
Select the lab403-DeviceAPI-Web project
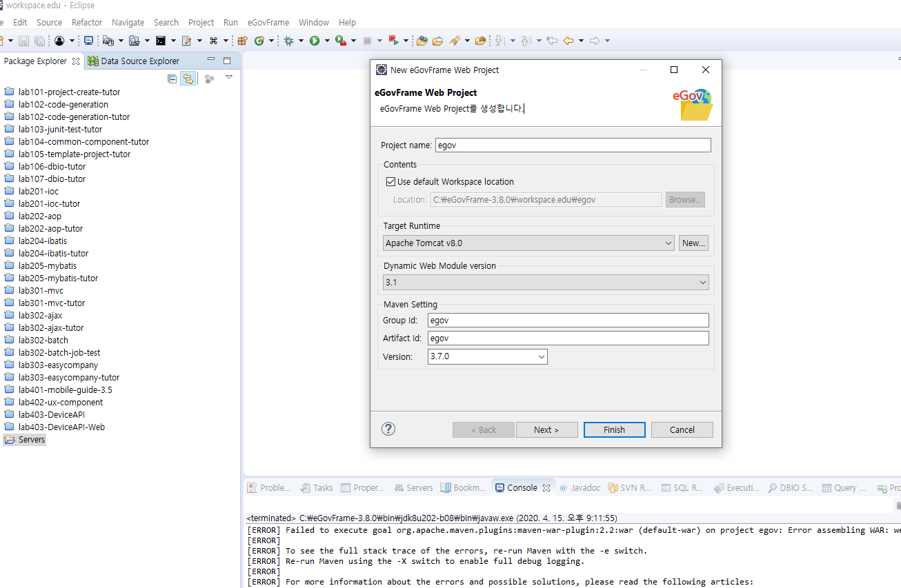(61, 427)
